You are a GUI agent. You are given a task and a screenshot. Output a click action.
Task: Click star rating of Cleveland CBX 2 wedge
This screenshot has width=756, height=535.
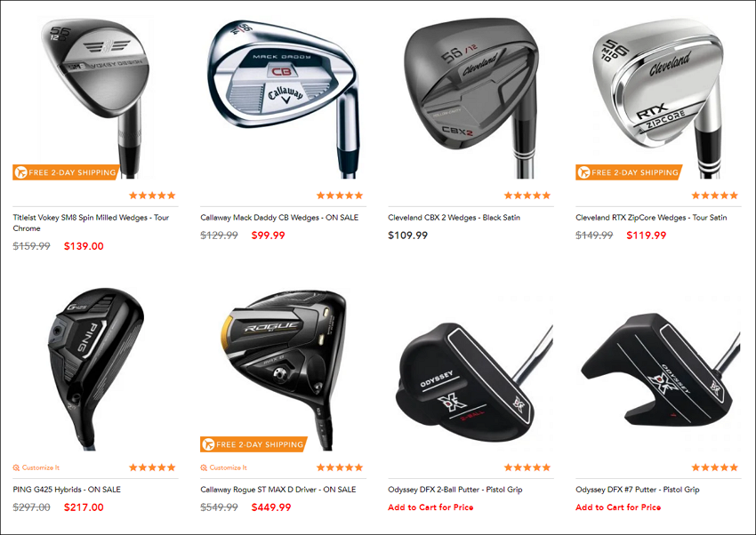pyautogui.click(x=527, y=196)
